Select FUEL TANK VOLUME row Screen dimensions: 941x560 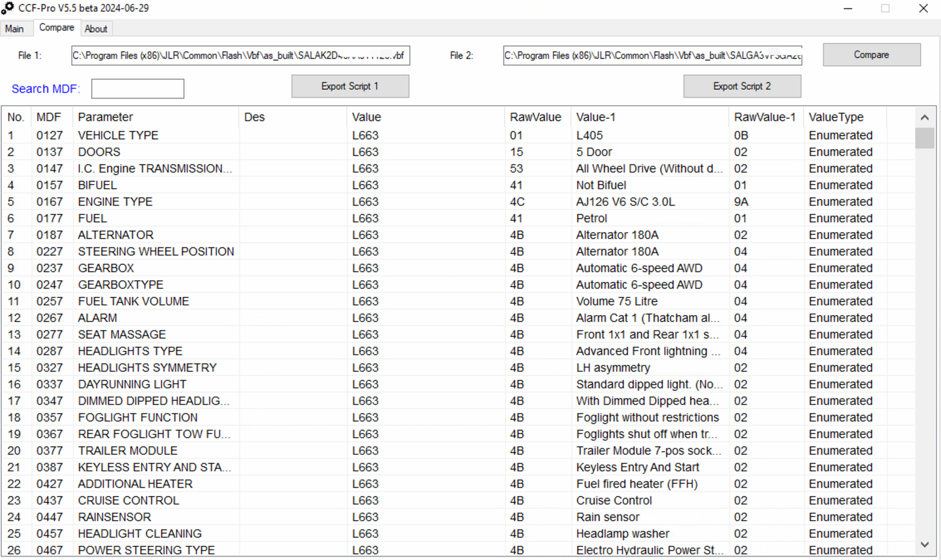click(458, 301)
